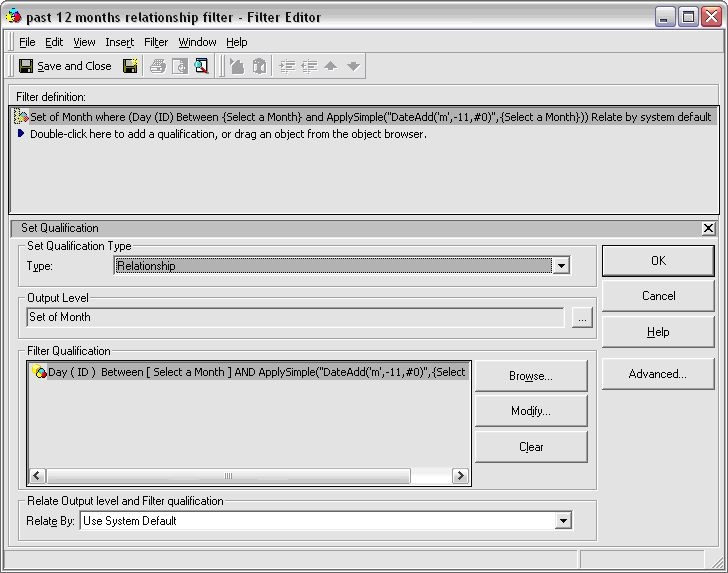Close the Set Qualification pane
This screenshot has height=573, width=728.
click(x=708, y=228)
